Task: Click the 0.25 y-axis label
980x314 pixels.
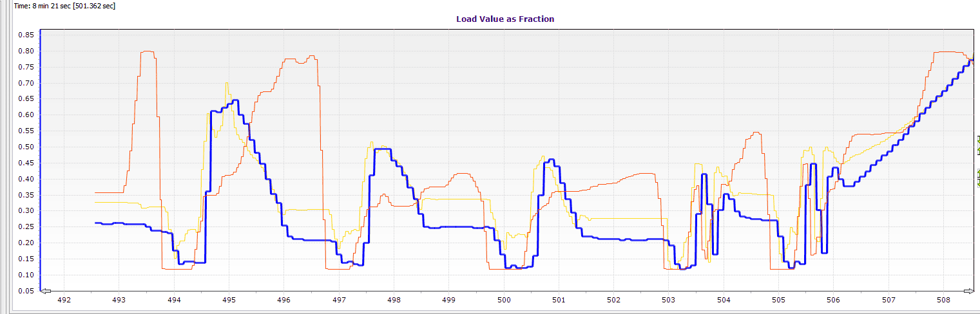Action: tap(26, 227)
